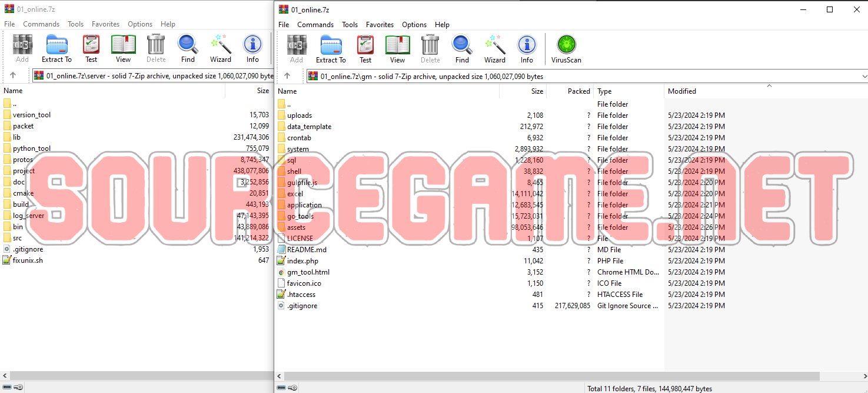
Task: Expand the address path dropdown in right window
Action: [864, 76]
